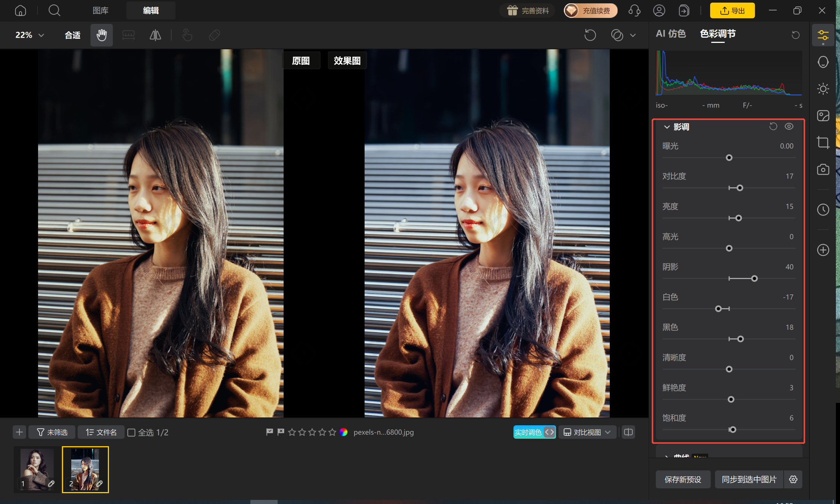Click the 阴影 slider handle
This screenshot has height=504, width=840.
[754, 279]
